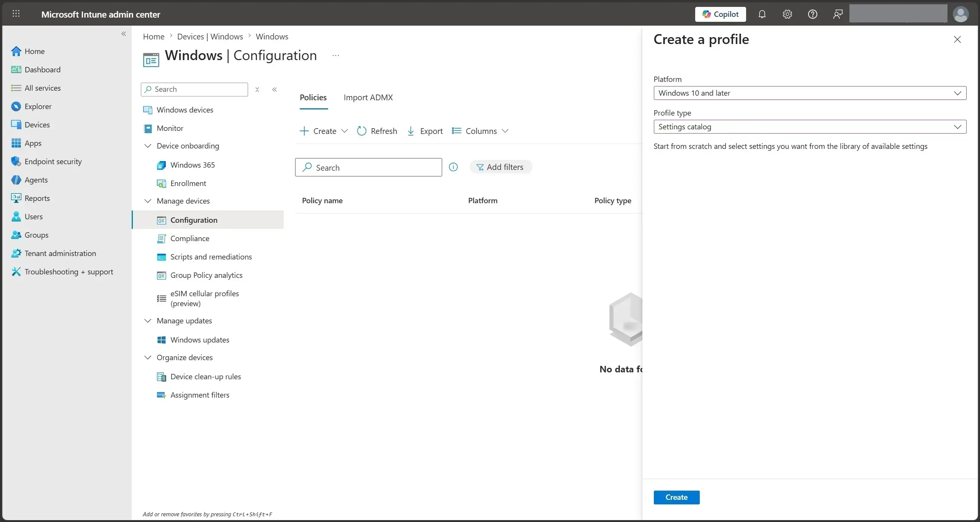Open the app launcher waffle icon
This screenshot has width=980, height=522.
tap(16, 14)
